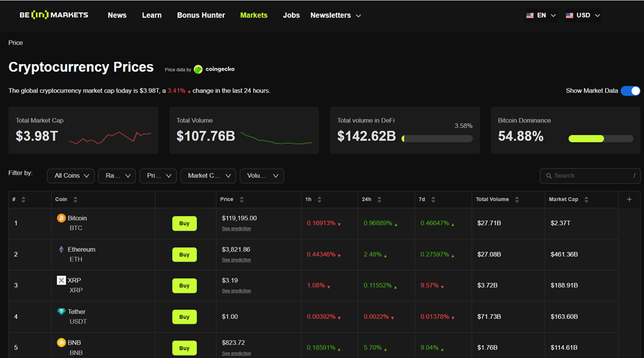Click the Tether coin icon

(61, 312)
